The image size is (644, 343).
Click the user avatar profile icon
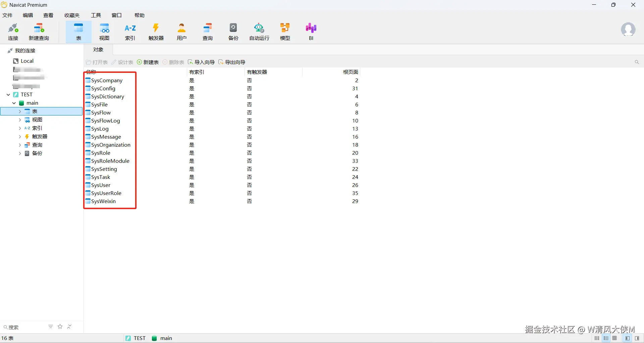[628, 30]
